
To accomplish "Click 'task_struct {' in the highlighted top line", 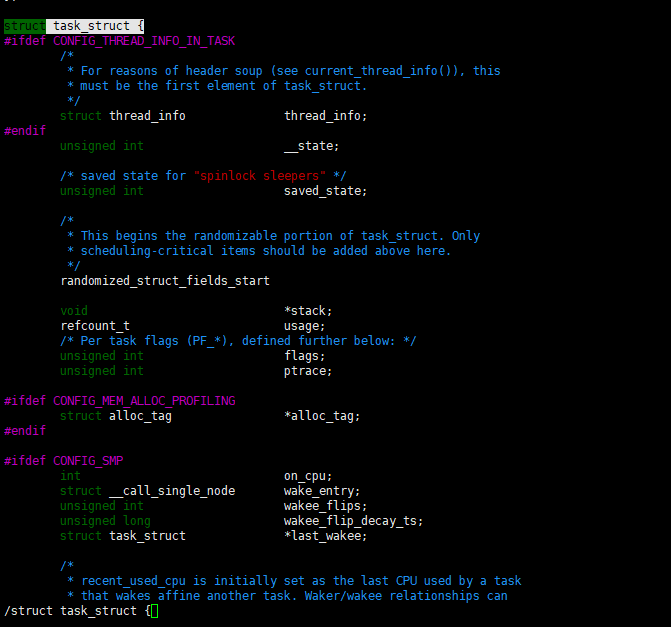I will [98, 26].
